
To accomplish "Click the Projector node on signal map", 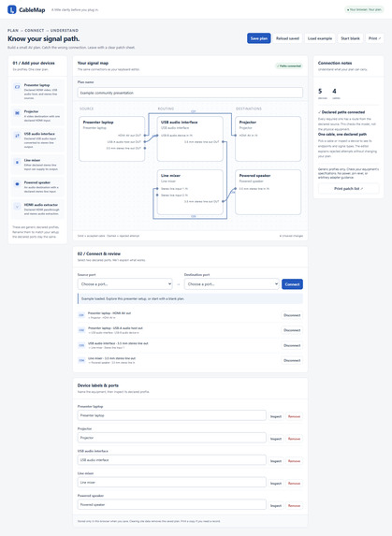I will pyautogui.click(x=269, y=138).
